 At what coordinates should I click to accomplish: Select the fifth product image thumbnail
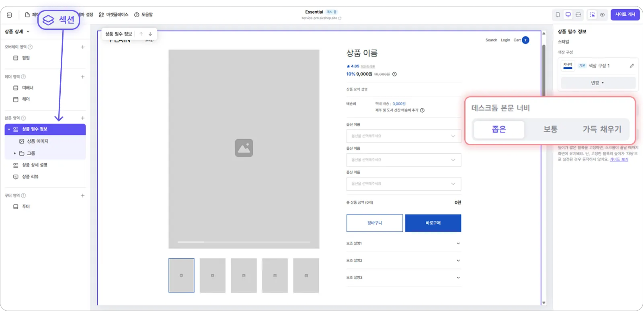point(306,276)
